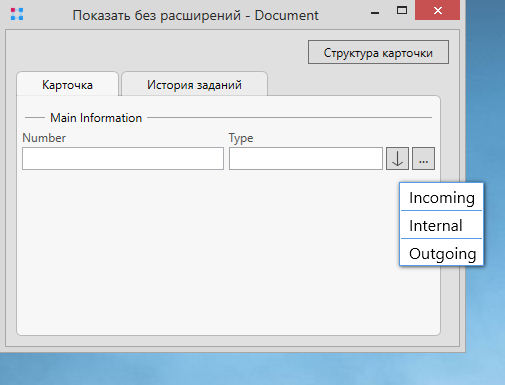This screenshot has height=385, width=505.
Task: Click the window title Показать без расширений - Document
Action: (x=196, y=15)
